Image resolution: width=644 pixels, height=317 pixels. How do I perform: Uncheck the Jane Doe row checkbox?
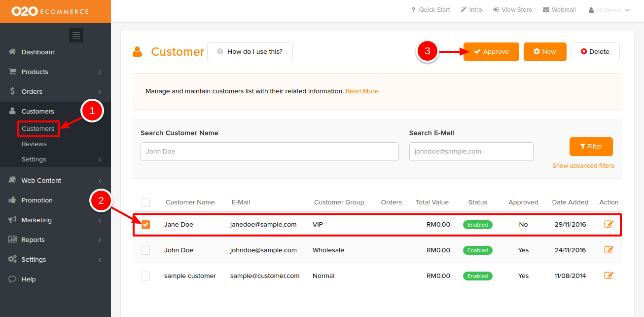coord(145,225)
